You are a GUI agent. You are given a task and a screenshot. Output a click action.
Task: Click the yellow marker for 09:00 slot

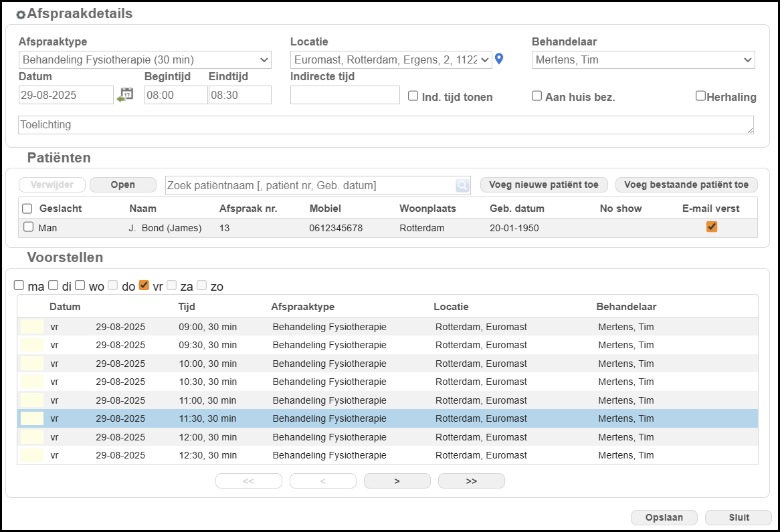(32, 327)
